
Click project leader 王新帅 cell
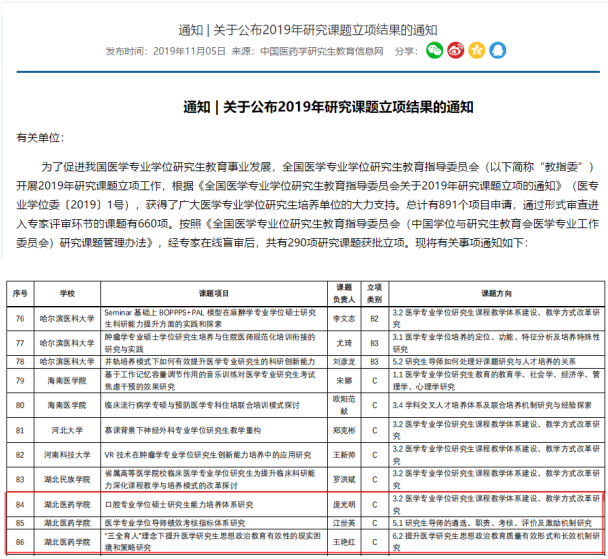click(x=344, y=455)
